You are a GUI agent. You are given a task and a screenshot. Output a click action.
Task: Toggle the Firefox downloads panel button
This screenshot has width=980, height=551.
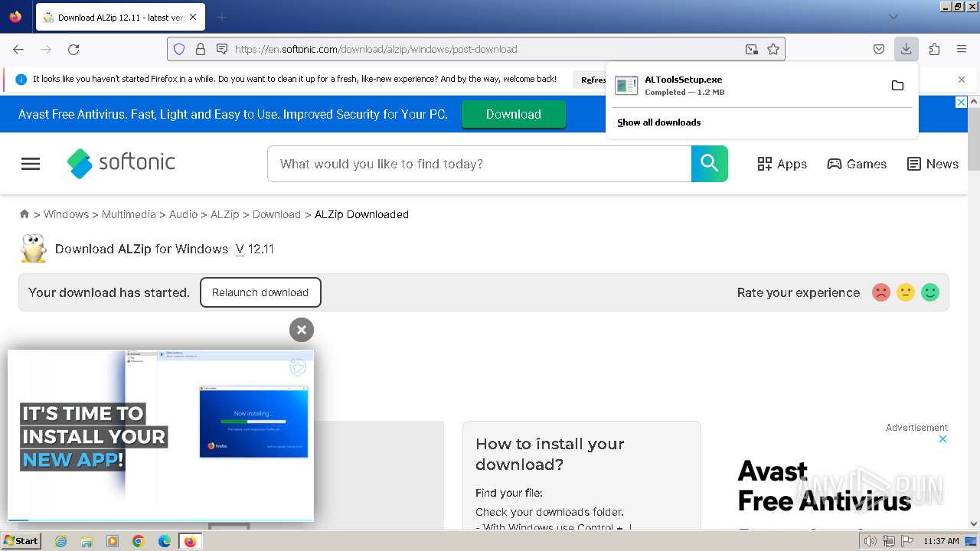coord(906,49)
